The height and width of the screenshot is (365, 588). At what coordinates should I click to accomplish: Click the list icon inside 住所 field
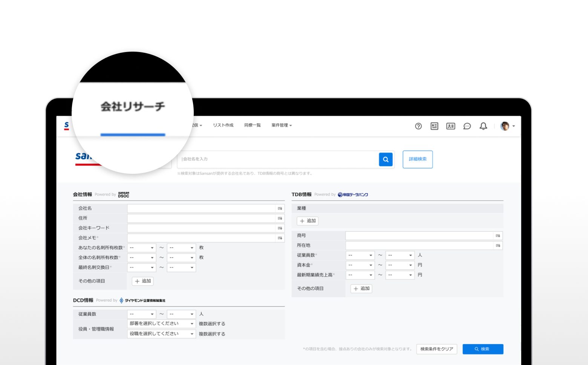pos(280,218)
